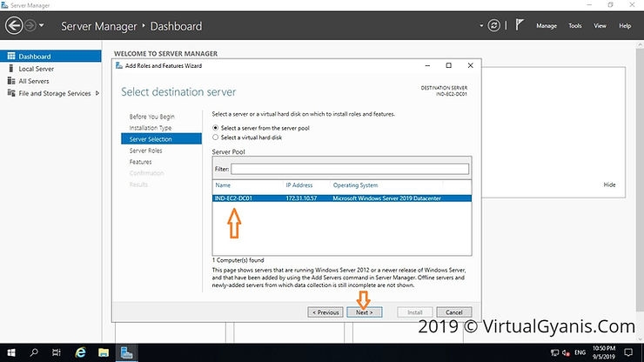644x362 pixels.
Task: Click the back navigation arrow in Server Manager
Action: pos(14,26)
